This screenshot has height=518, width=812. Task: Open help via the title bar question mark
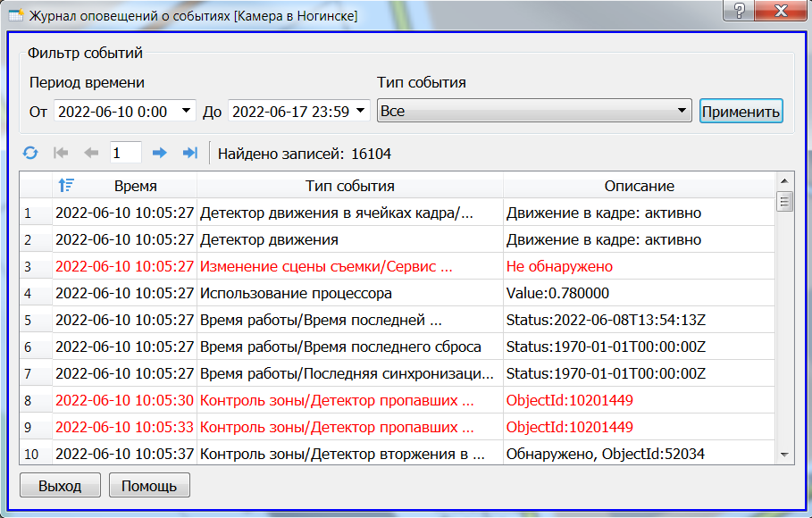(737, 11)
